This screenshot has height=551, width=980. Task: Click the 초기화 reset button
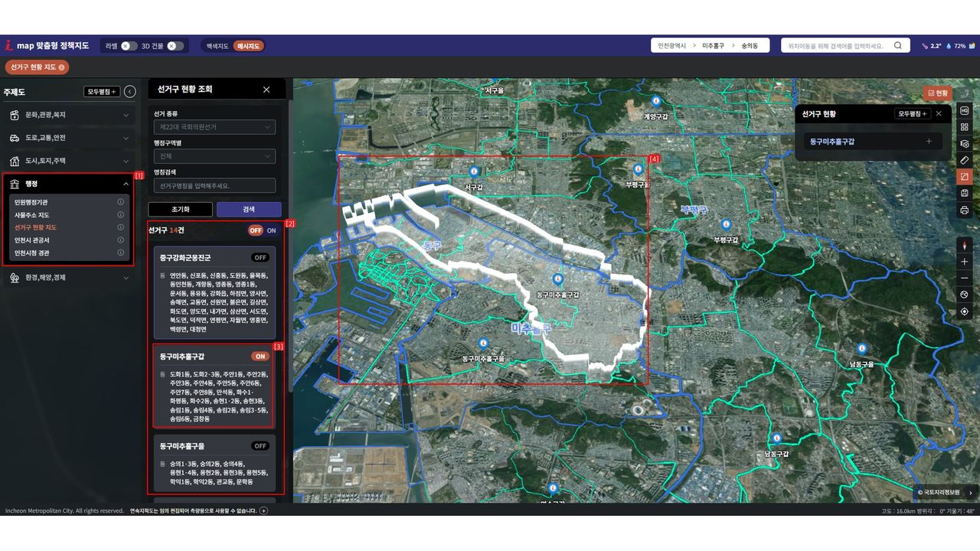(x=180, y=209)
